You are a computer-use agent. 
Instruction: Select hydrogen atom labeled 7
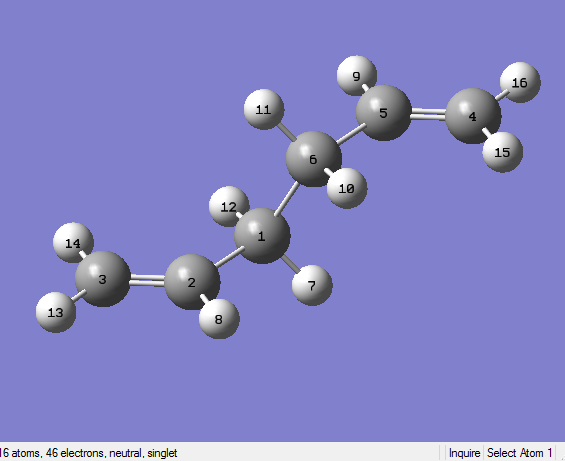coord(312,285)
